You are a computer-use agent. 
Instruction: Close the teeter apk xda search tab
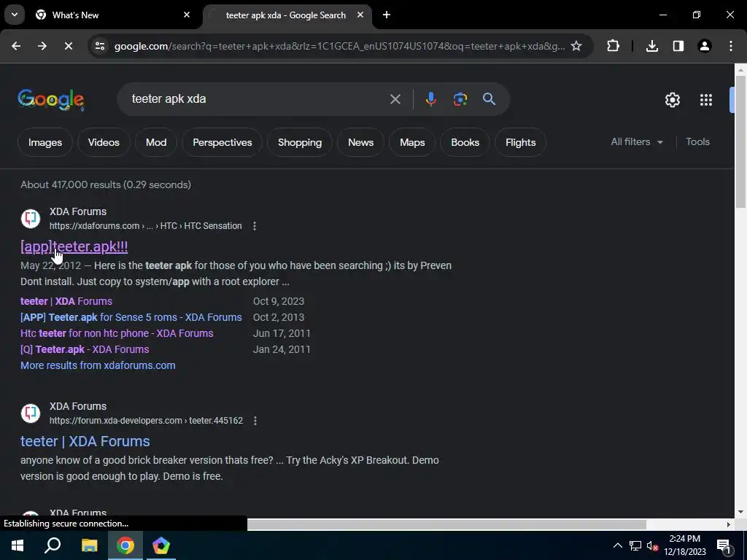360,15
